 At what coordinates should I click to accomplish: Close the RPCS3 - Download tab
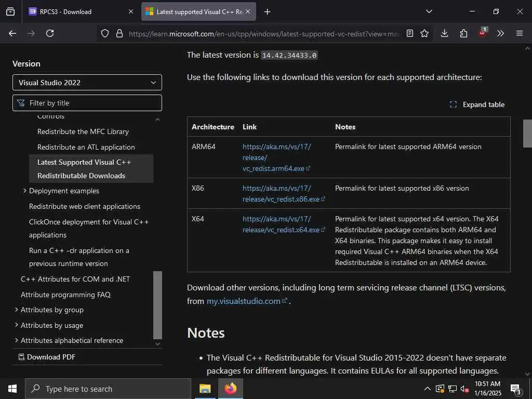(131, 12)
